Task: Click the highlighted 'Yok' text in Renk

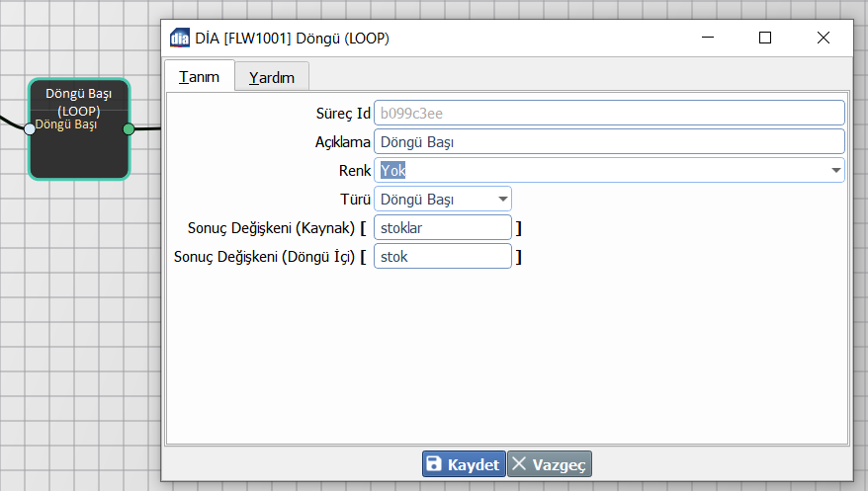Action: tap(393, 171)
